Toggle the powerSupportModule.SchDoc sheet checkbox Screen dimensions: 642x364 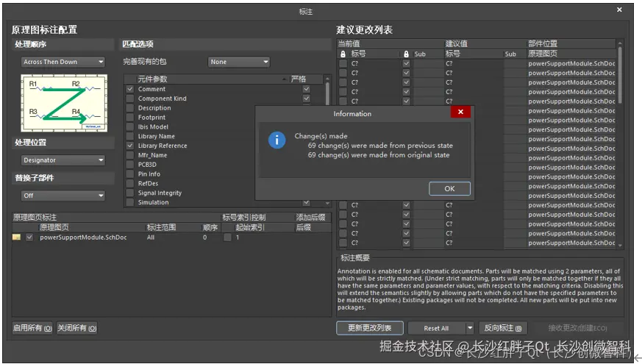tap(29, 237)
